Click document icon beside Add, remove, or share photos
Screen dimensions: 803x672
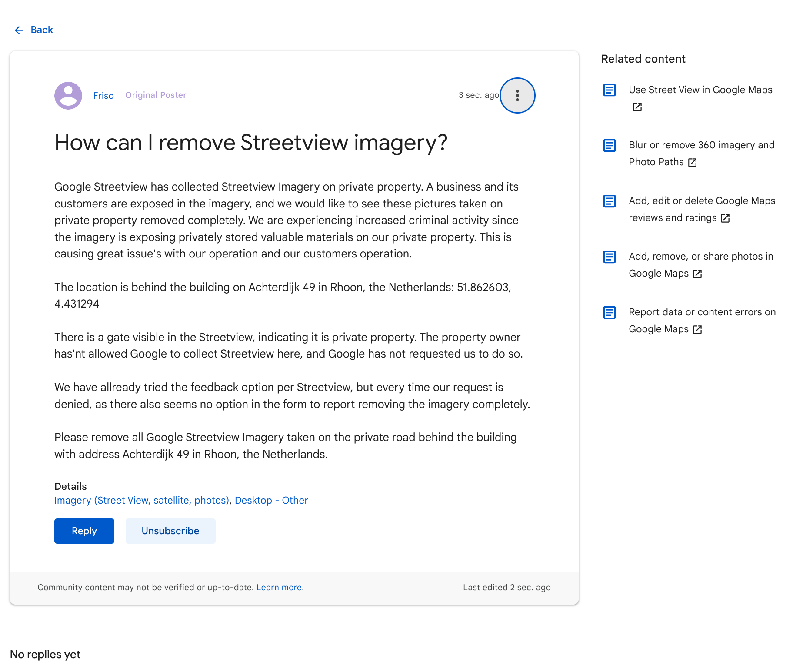(x=610, y=257)
